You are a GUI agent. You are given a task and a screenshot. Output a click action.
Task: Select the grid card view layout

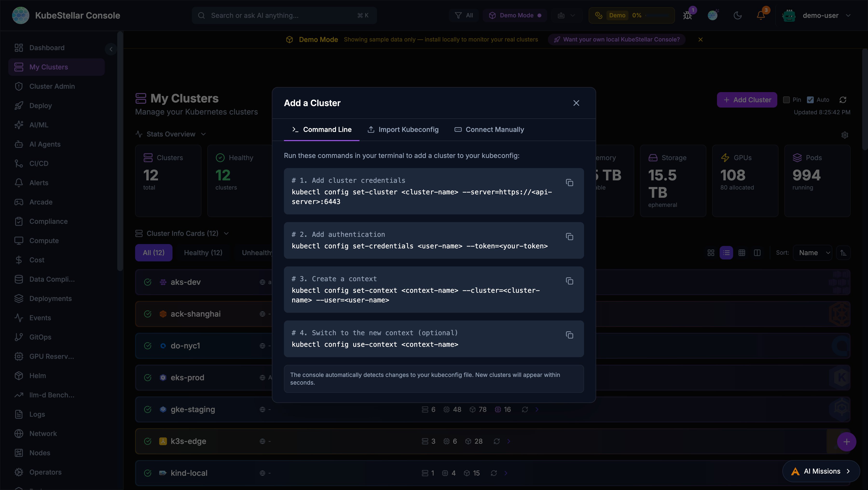tap(711, 252)
